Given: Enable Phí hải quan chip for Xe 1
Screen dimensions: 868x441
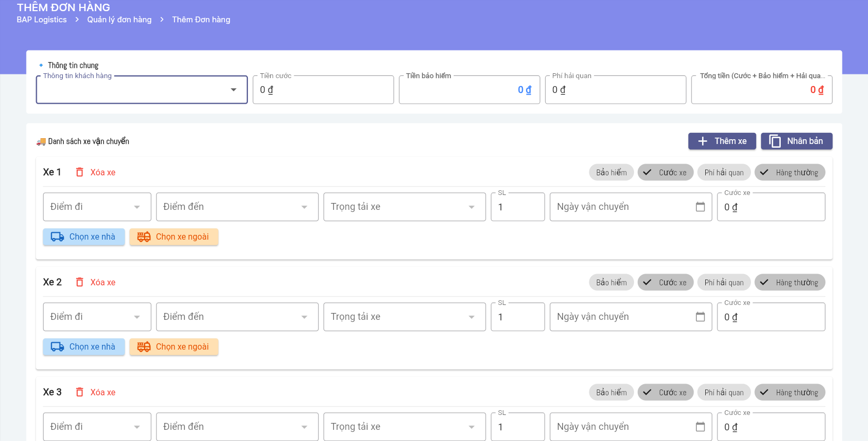Looking at the screenshot, I should (724, 173).
